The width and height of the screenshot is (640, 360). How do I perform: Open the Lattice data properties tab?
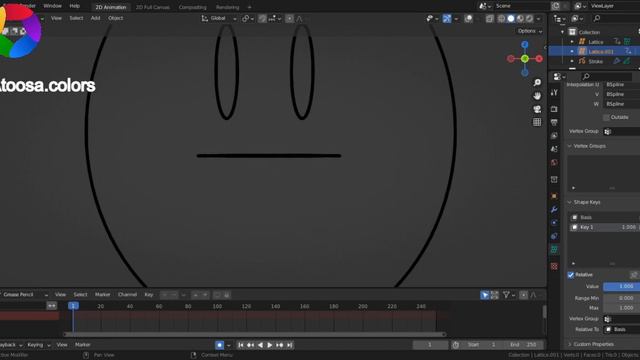coord(554,249)
